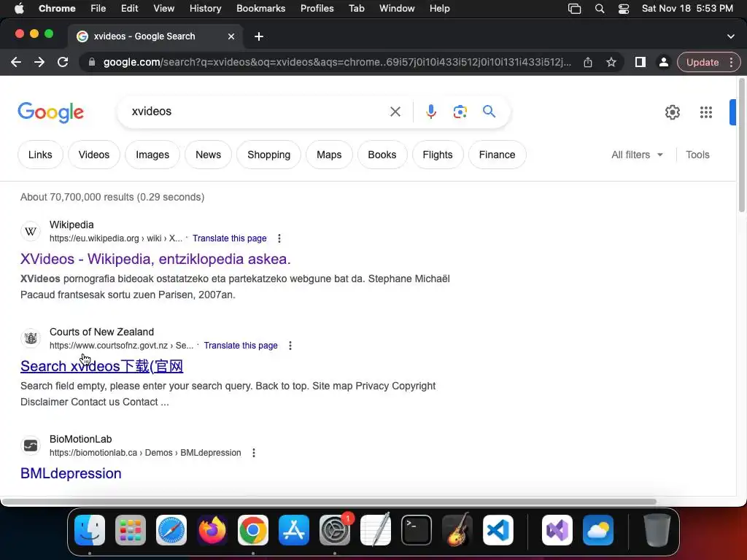This screenshot has height=560, width=747.
Task: Submit search with the magnifier icon
Action: (489, 112)
